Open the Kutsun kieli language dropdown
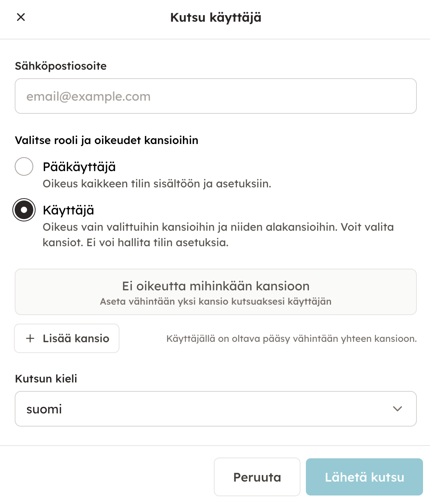Image resolution: width=430 pixels, height=504 pixels. pos(215,409)
